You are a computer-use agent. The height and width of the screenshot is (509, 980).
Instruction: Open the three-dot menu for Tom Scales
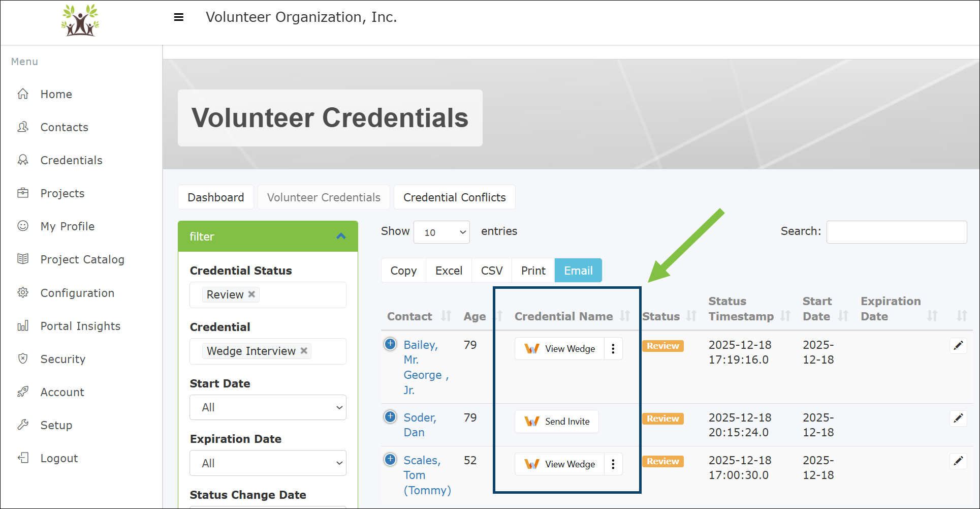pos(613,464)
